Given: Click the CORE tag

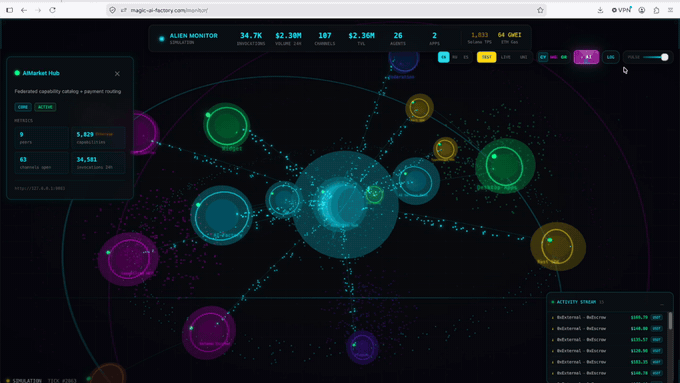Looking at the screenshot, I should click(x=23, y=107).
